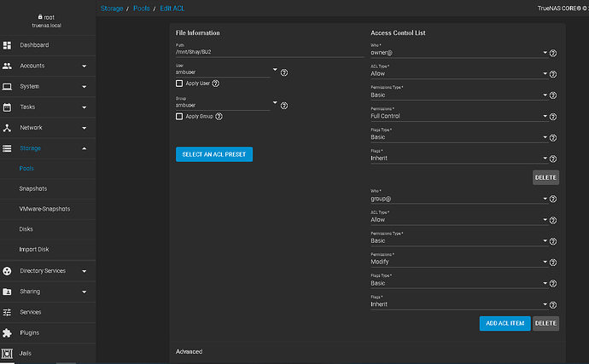The image size is (589, 364).
Task: Open help icon beside owner@ Who field
Action: 553,54
